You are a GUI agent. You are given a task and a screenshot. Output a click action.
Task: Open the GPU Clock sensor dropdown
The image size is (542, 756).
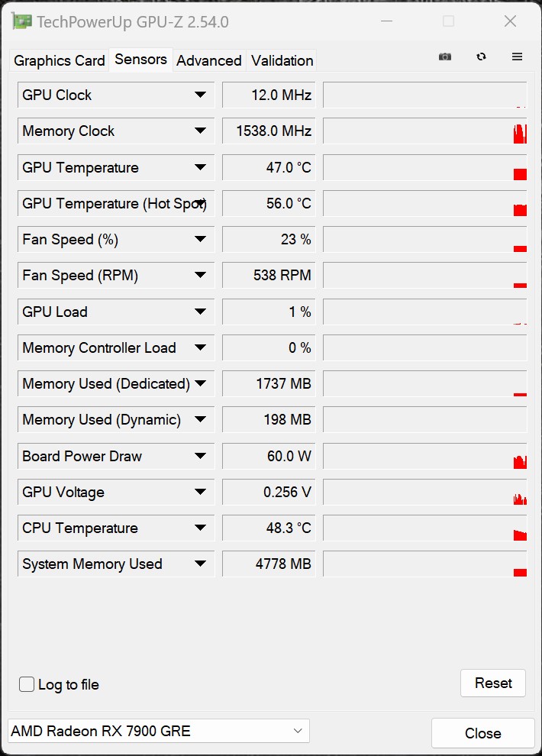200,95
